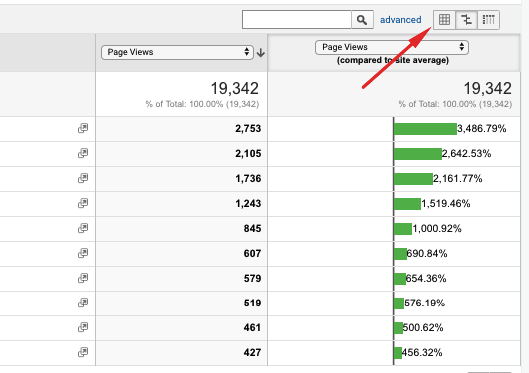Click the 1,000.92% comparison value
Viewport: 529px width, 373px height.
437,228
